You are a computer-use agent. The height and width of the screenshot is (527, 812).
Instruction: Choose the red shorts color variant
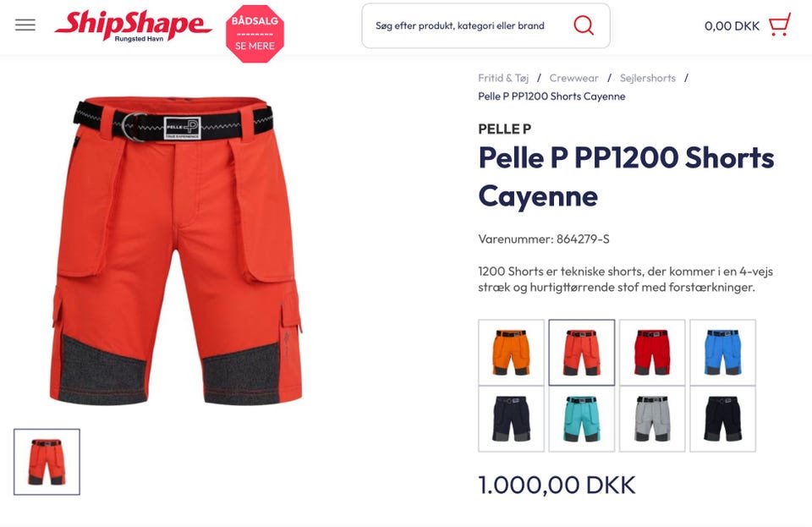pyautogui.click(x=652, y=353)
